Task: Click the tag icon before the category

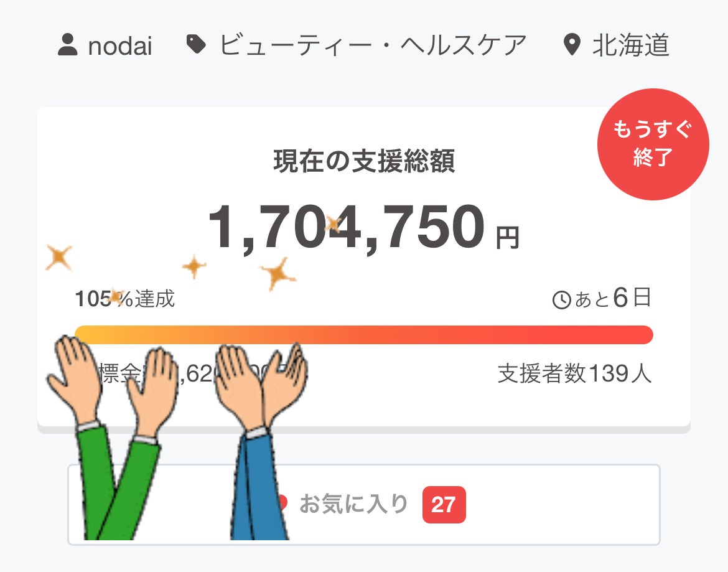Action: coord(197,45)
